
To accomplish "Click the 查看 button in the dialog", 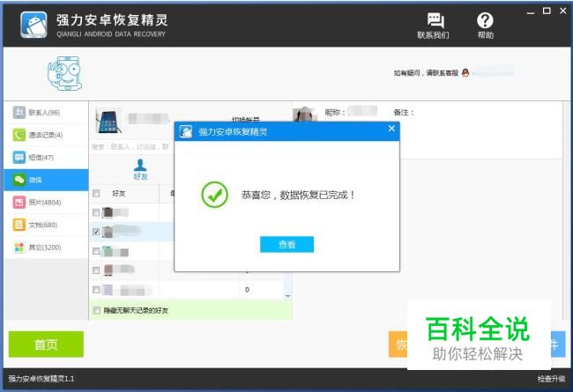I will (x=286, y=244).
